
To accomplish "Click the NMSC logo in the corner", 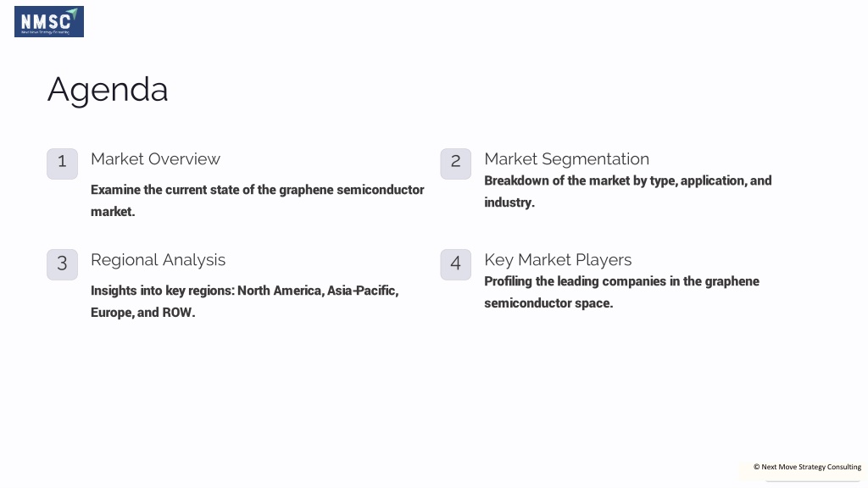I will point(48,21).
